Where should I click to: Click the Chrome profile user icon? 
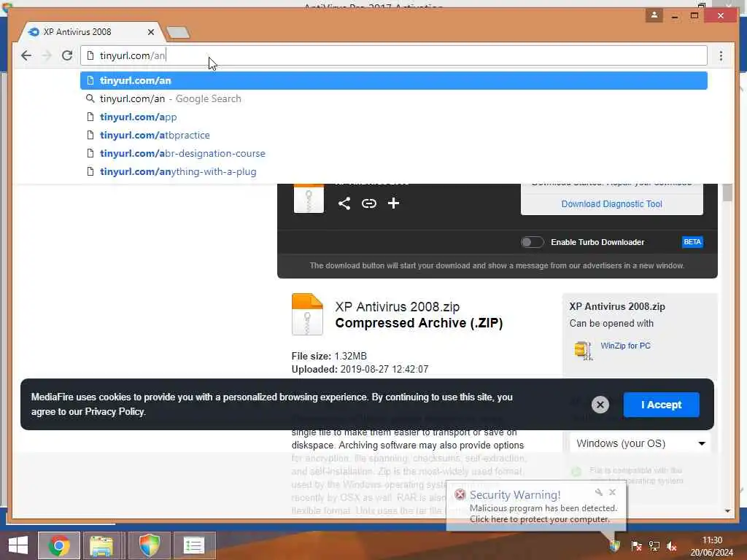coord(654,15)
